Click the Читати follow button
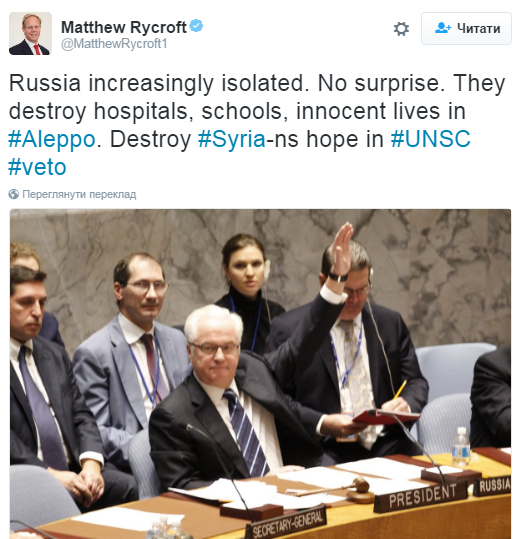Viewport: 519px width, 539px height. point(466,29)
